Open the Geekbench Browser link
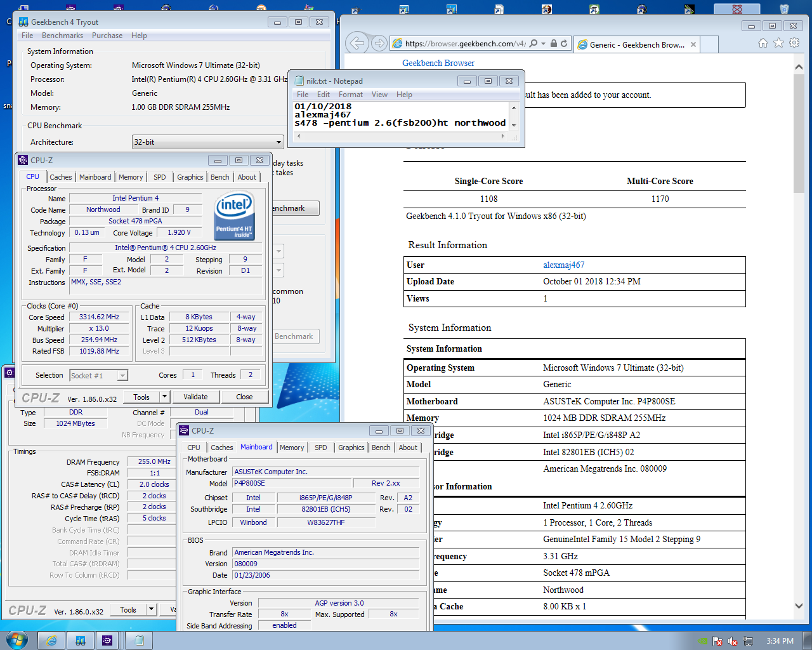812x650 pixels. click(438, 63)
